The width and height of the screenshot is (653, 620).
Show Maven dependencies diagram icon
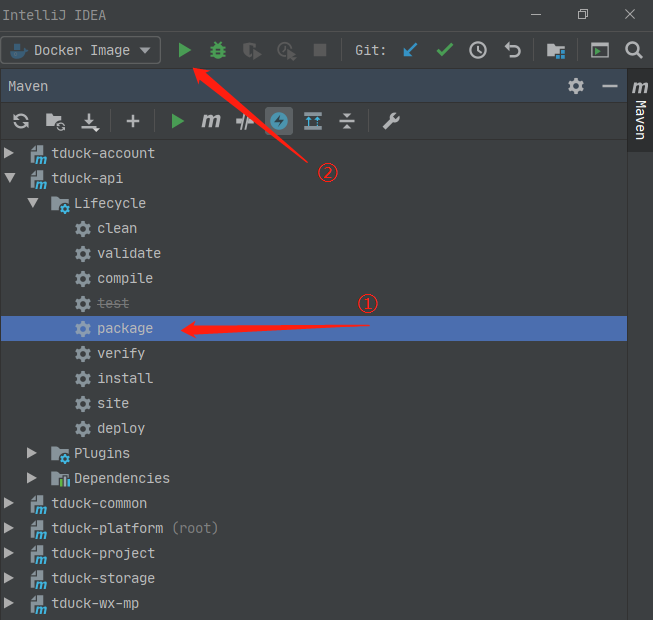click(x=313, y=121)
